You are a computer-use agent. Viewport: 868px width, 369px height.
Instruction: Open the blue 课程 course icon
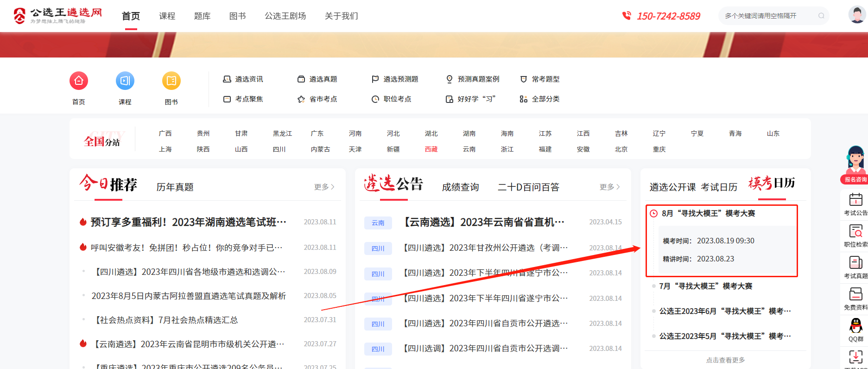(125, 81)
